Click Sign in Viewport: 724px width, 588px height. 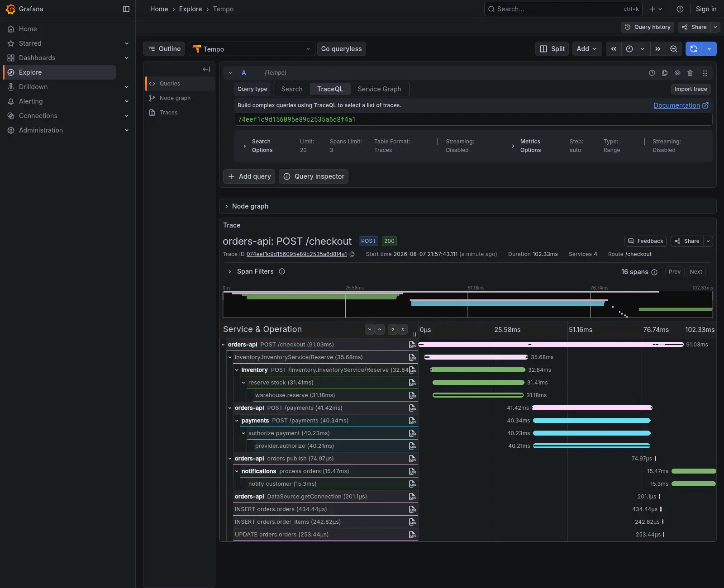(x=706, y=9)
